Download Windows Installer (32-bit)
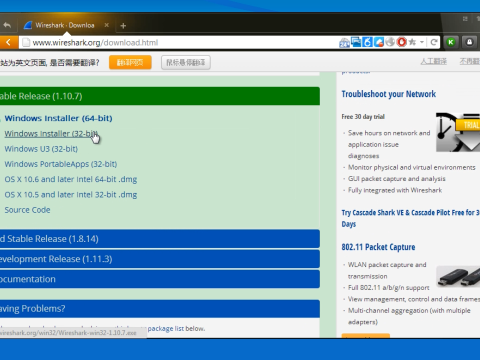Screen dimensions: 480x360 [x=51, y=134]
